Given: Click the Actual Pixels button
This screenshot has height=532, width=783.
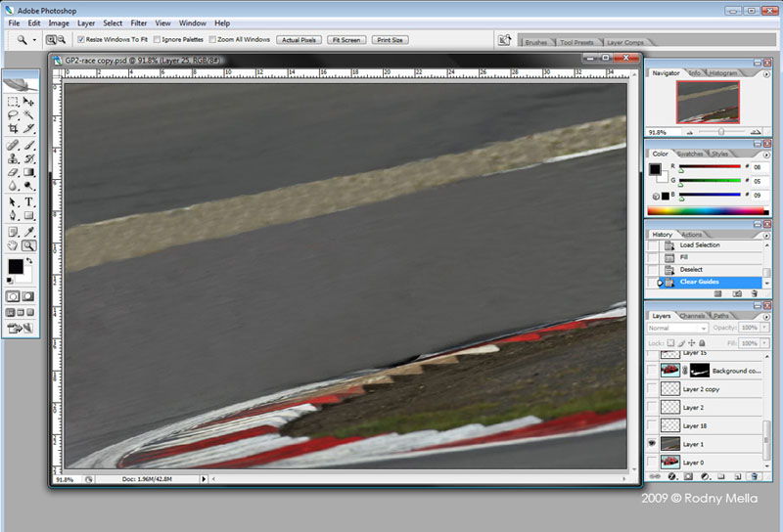Looking at the screenshot, I should point(299,40).
